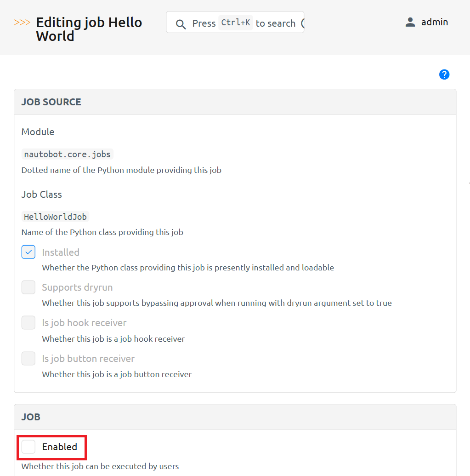Click the HelloWorldJob class name value
Screen dimensions: 470x476
[55, 217]
